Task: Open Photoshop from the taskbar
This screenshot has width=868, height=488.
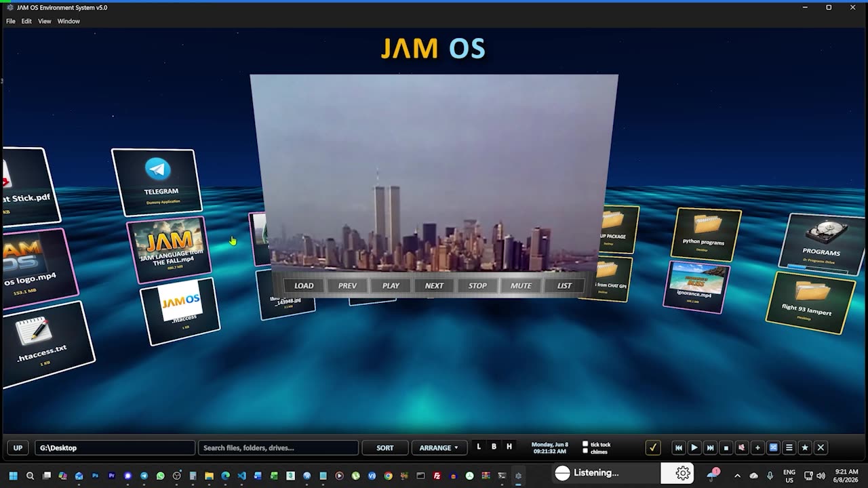Action: tap(96, 476)
